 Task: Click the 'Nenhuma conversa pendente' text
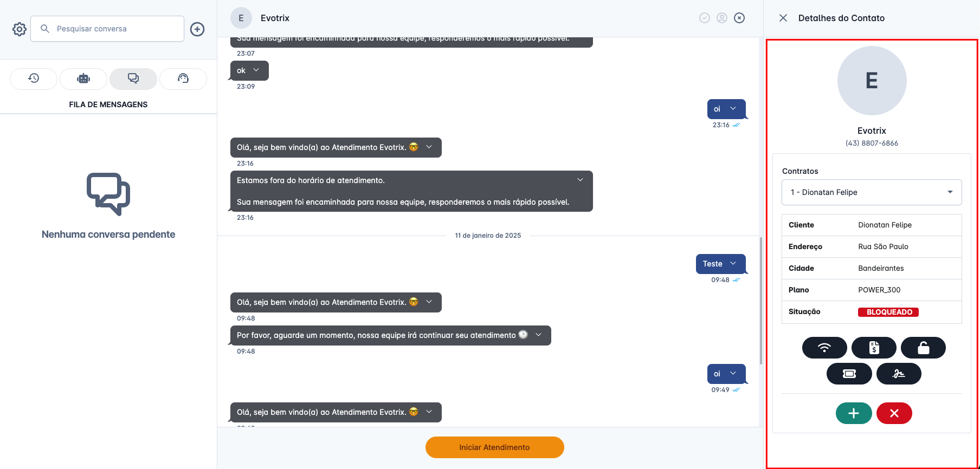pos(108,234)
